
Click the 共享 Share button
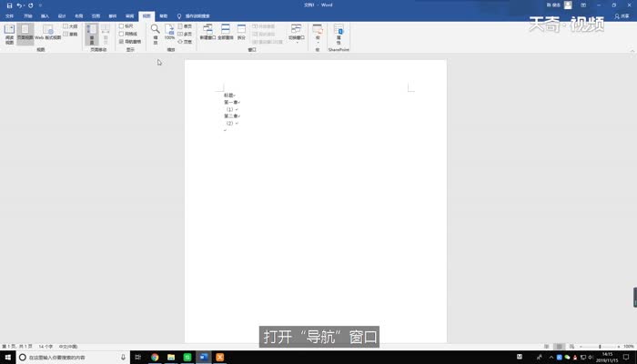click(622, 16)
